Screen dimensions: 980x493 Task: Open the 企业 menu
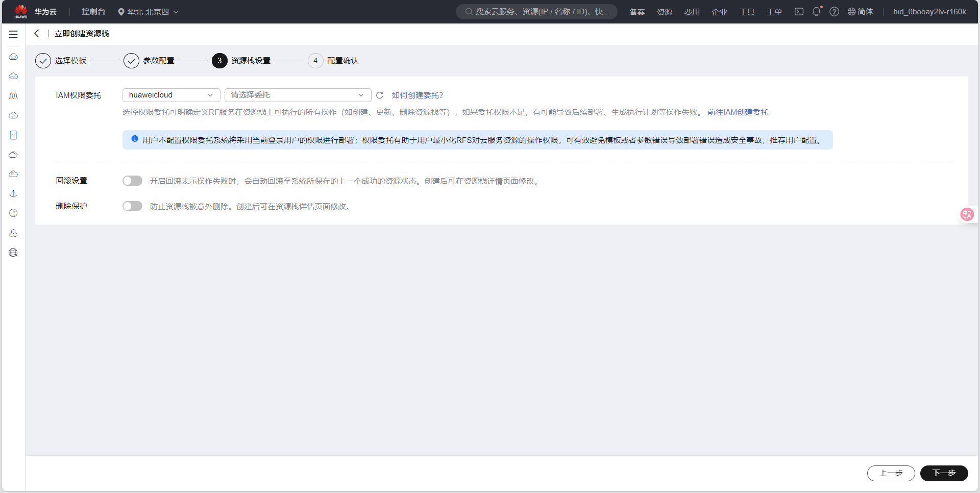[720, 12]
